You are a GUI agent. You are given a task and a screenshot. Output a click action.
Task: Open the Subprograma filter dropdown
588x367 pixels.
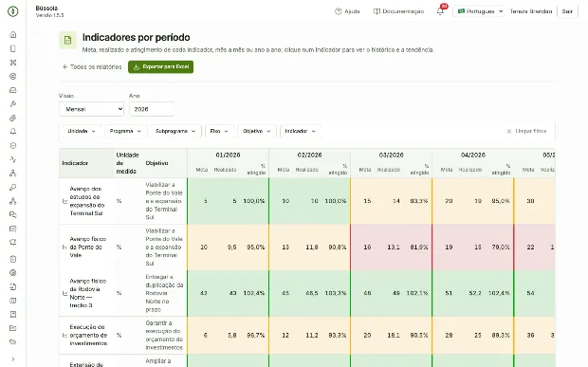click(x=175, y=131)
